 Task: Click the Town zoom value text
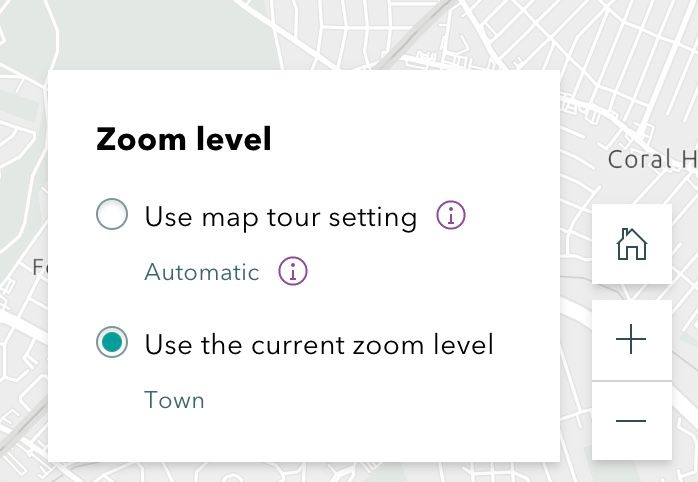click(x=174, y=401)
